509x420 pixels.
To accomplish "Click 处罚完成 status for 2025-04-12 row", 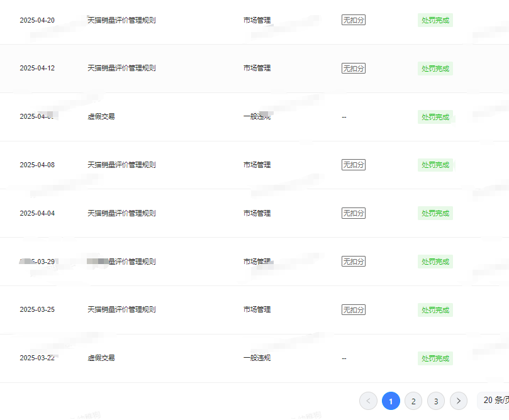I will (x=435, y=69).
